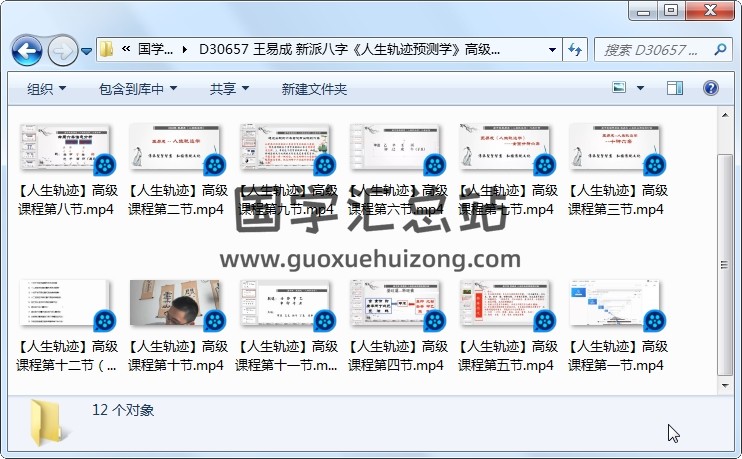This screenshot has height=459, width=742.
Task: Click file name 课程第三节.mp4
Action: pyautogui.click(x=616, y=209)
